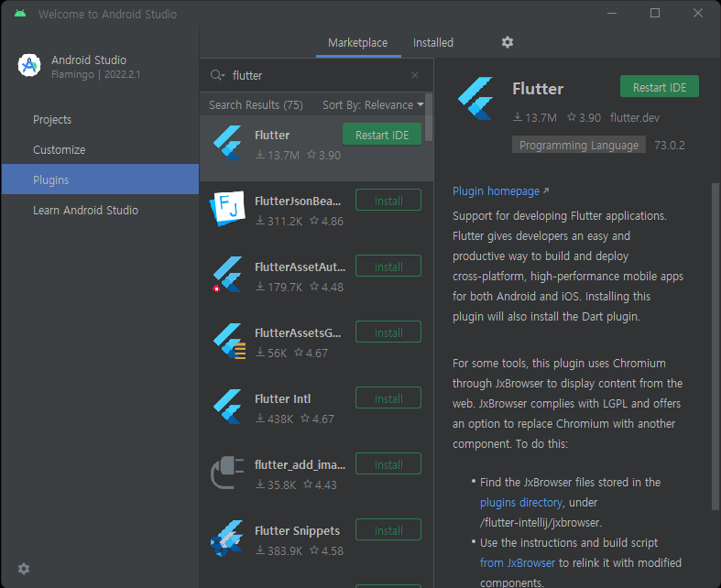Select the FlutterAssetAut... result name
The width and height of the screenshot is (721, 588).
click(300, 267)
